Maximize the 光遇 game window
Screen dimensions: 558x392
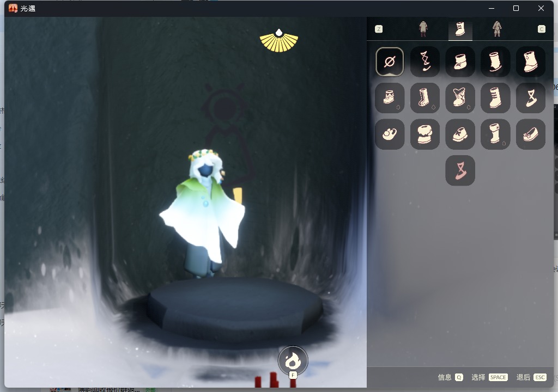(515, 8)
